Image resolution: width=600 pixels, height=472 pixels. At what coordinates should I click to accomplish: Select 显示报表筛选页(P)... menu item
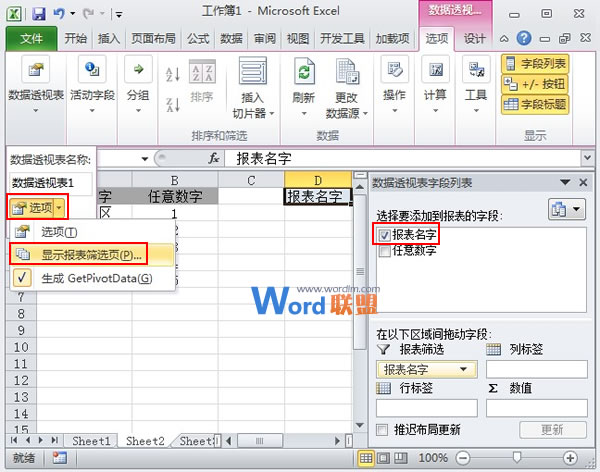coord(92,255)
